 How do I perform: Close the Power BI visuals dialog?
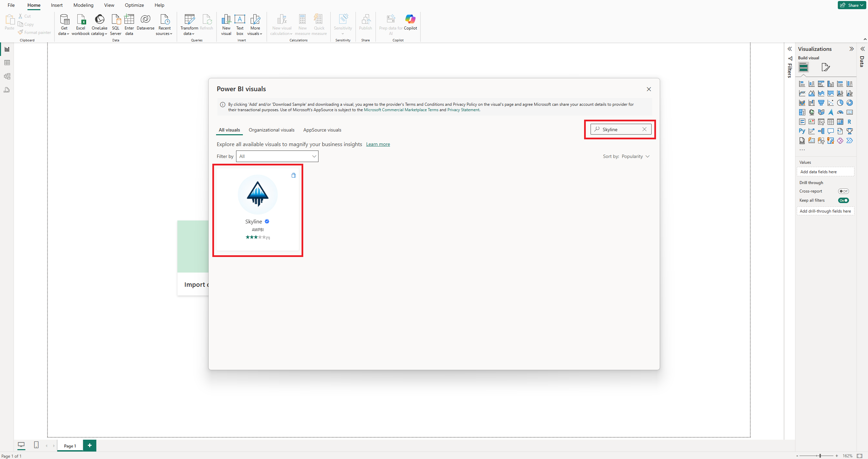tap(649, 89)
